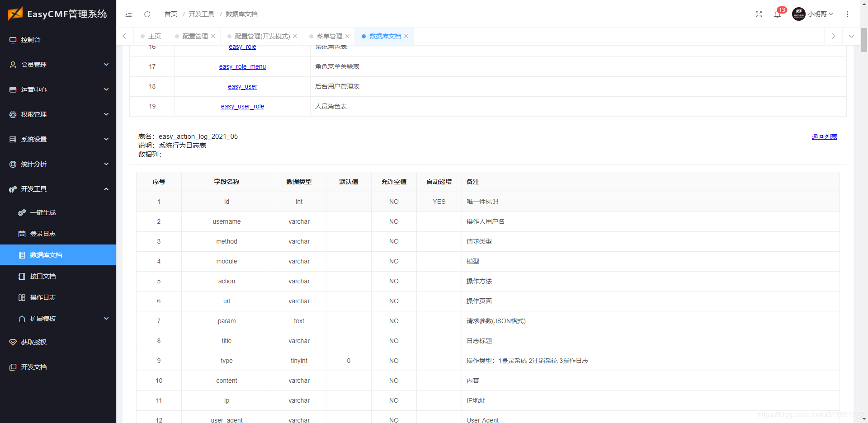Image resolution: width=868 pixels, height=423 pixels.
Task: Click the user avatar picture
Action: tap(798, 14)
